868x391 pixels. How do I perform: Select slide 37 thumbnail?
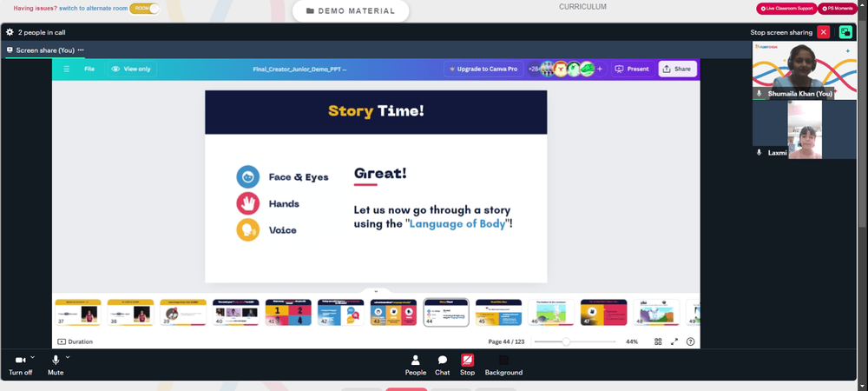78,312
